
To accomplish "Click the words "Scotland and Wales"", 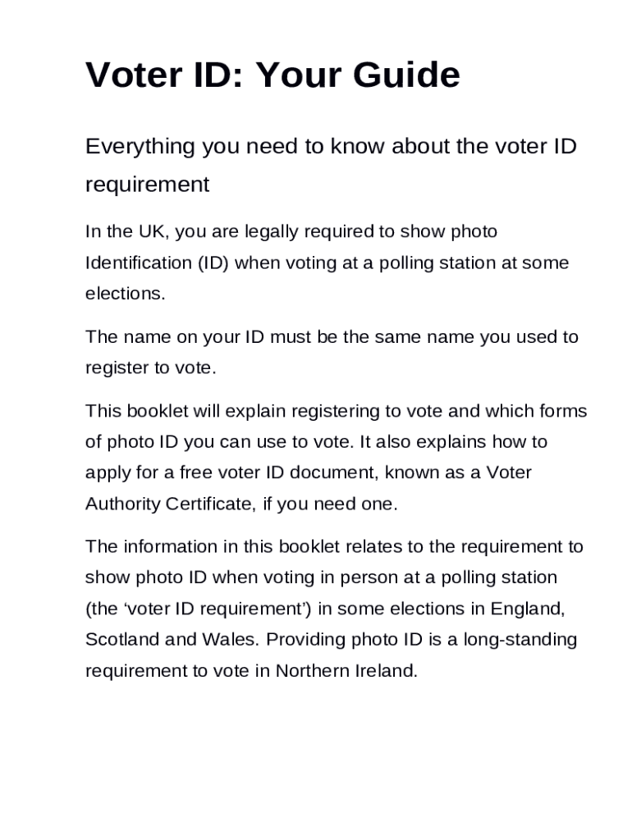I will pos(171,640).
